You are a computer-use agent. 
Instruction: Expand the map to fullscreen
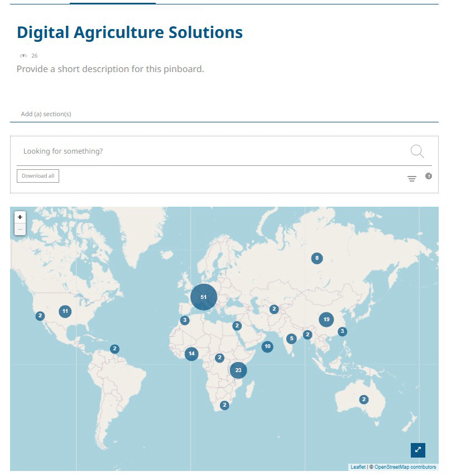418,450
